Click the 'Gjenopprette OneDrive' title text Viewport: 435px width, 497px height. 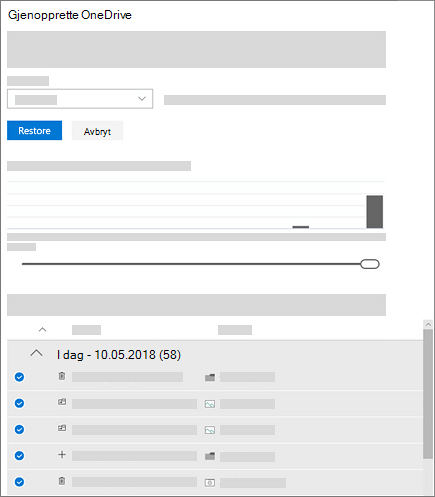pyautogui.click(x=70, y=15)
